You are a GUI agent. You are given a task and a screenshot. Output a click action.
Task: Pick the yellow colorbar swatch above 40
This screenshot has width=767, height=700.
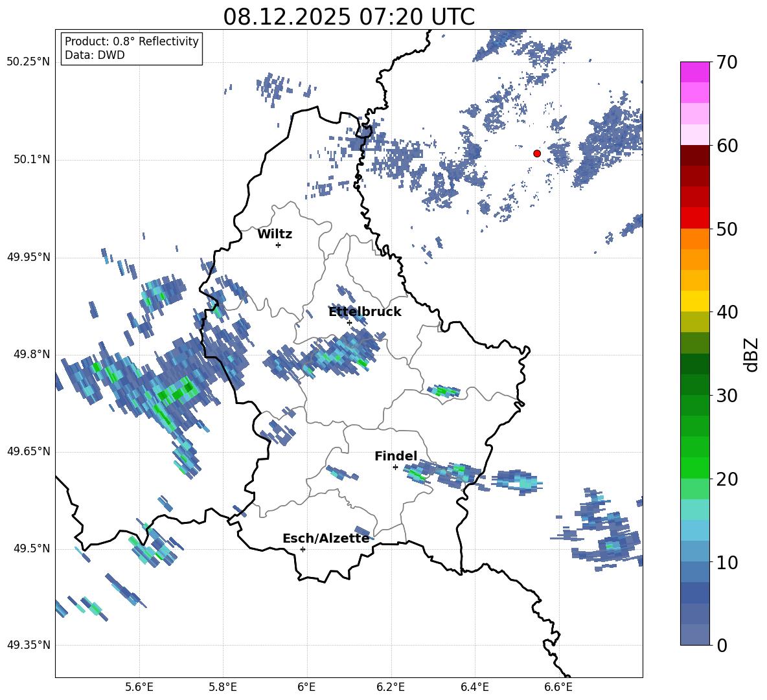(694, 301)
